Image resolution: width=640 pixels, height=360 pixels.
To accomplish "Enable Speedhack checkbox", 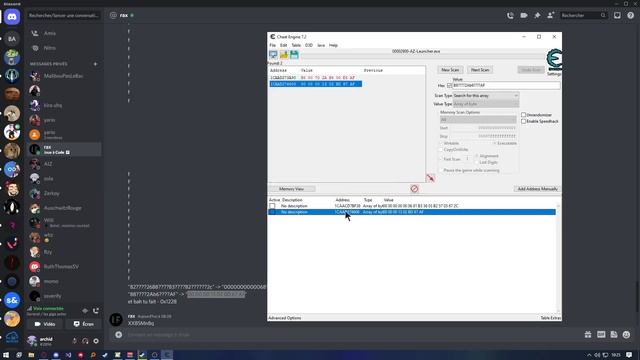I will (x=523, y=121).
